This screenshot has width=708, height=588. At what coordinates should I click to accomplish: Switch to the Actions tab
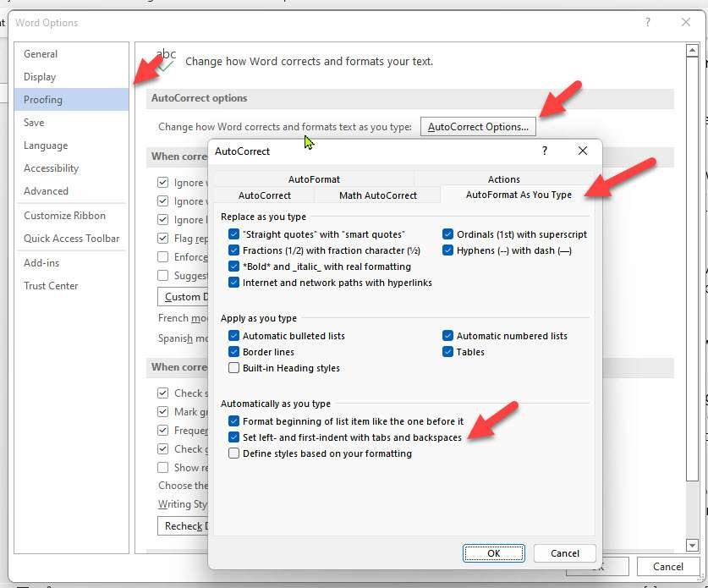[x=503, y=179]
